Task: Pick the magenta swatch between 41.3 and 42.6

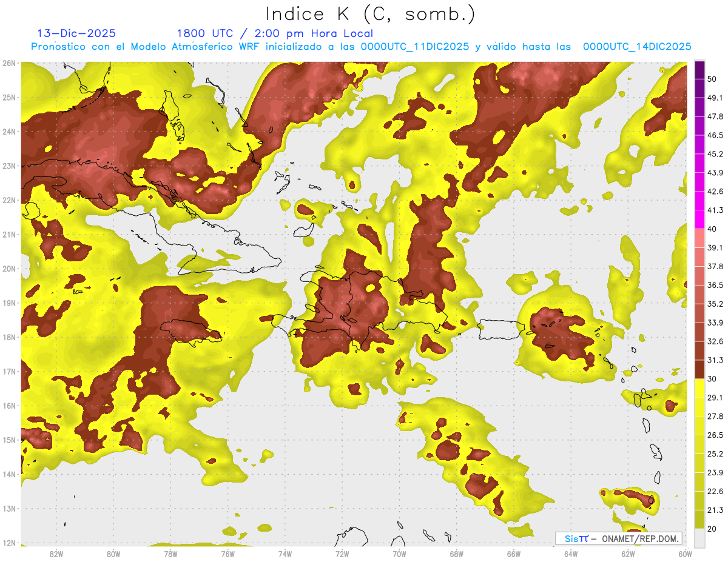Action: tap(699, 201)
